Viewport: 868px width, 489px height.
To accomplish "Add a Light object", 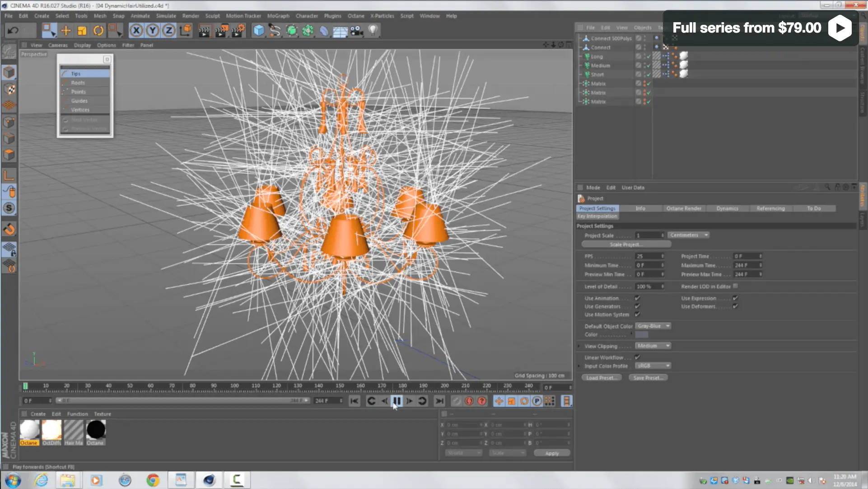I will click(373, 31).
